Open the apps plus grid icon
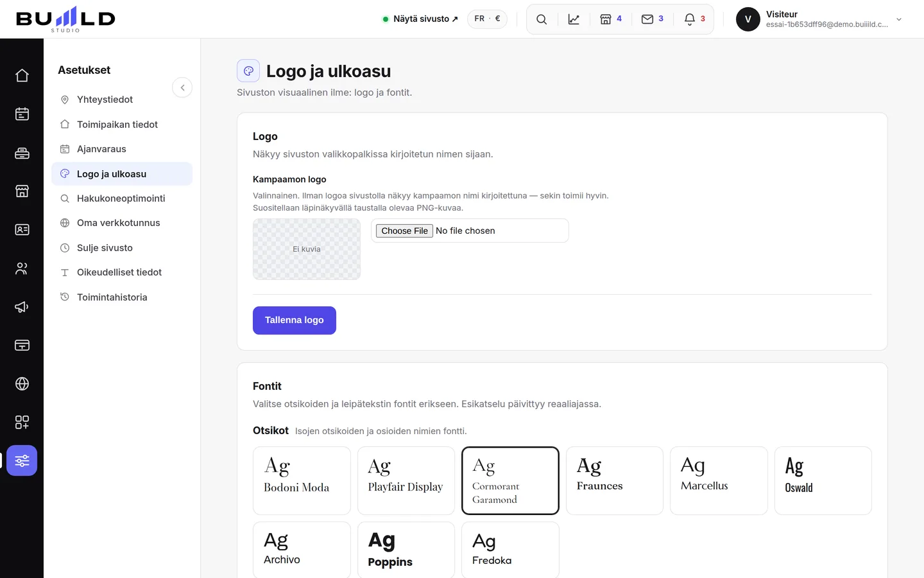The height and width of the screenshot is (578, 924). (22, 423)
